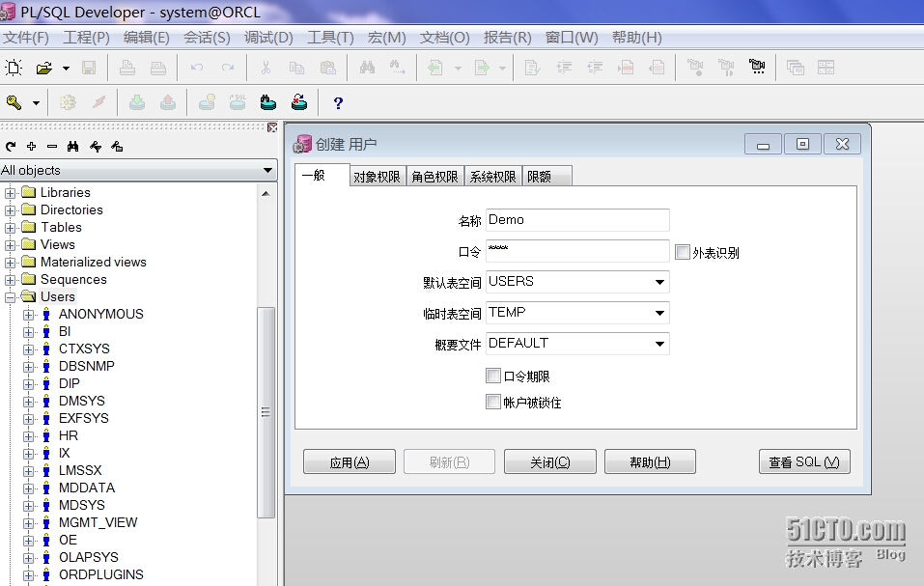The width and height of the screenshot is (924, 586).
Task: Click the macro playback camera icon
Action: pyautogui.click(x=757, y=67)
